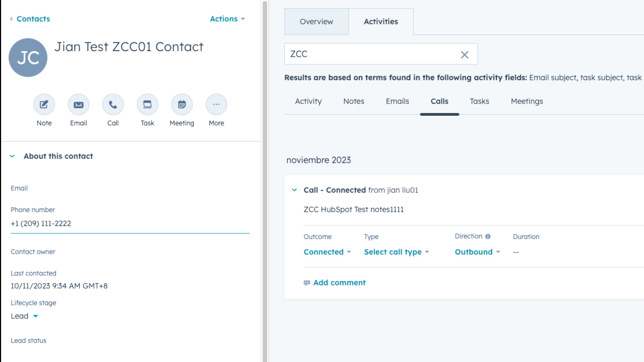This screenshot has height=362, width=644.
Task: Click the JC contact avatar
Action: pyautogui.click(x=28, y=58)
